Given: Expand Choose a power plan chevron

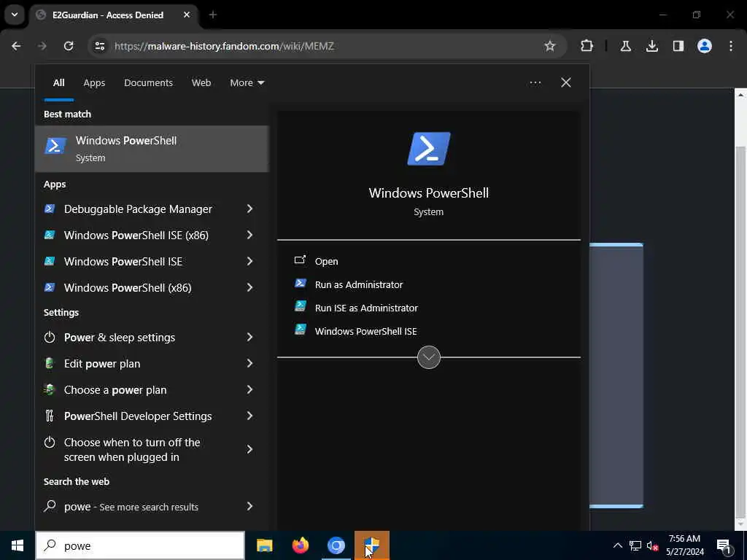Looking at the screenshot, I should point(249,389).
